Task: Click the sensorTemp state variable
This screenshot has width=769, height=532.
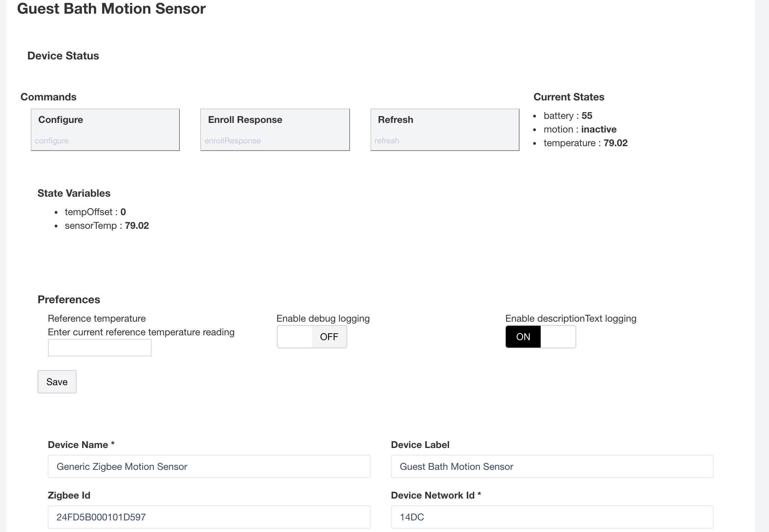Action: 107,226
